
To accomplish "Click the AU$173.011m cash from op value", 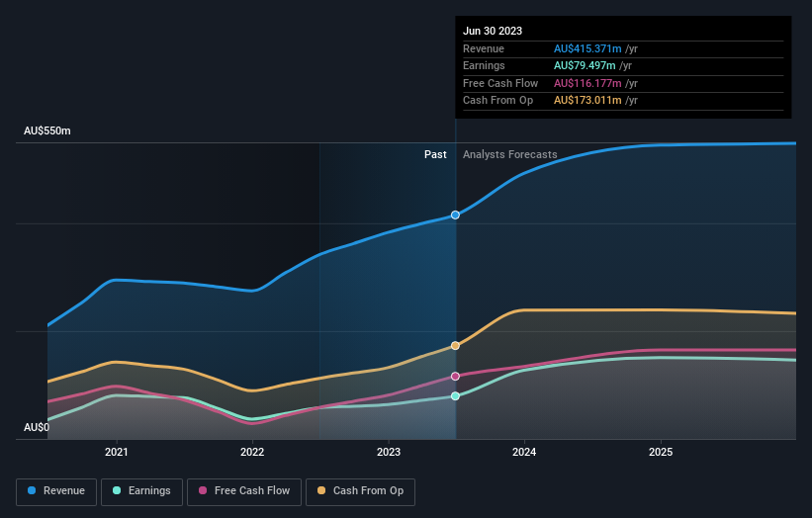I will point(587,101).
